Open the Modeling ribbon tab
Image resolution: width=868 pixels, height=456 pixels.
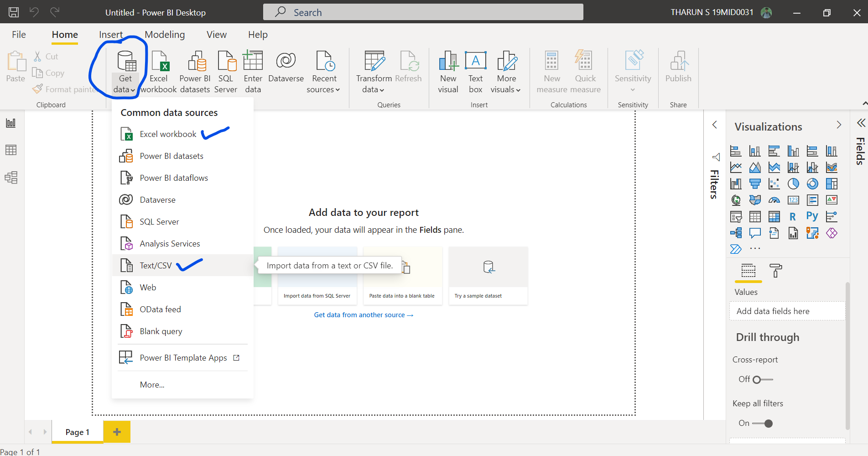click(x=164, y=34)
